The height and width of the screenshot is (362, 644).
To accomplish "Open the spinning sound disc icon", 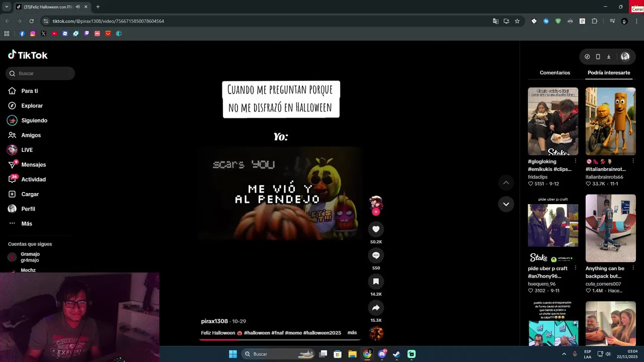I will (x=376, y=333).
